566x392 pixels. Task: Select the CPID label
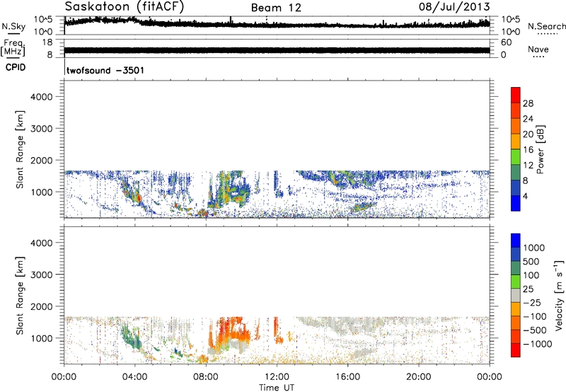point(15,67)
